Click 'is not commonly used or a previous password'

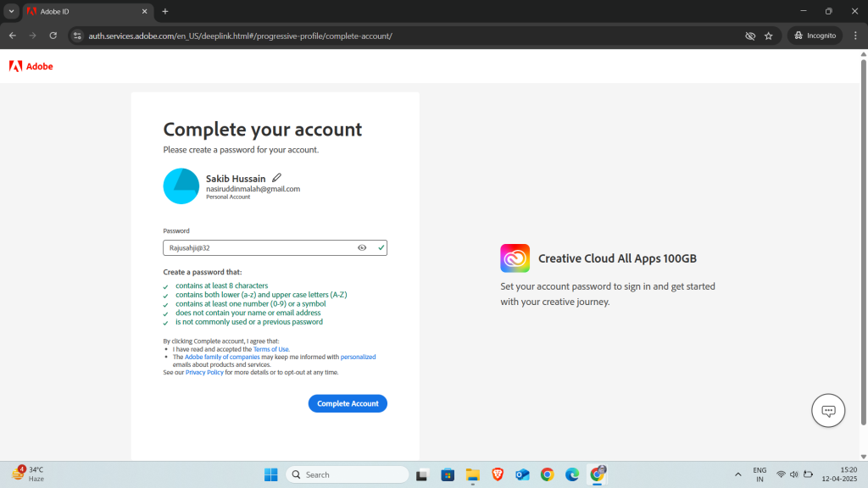tap(249, 322)
